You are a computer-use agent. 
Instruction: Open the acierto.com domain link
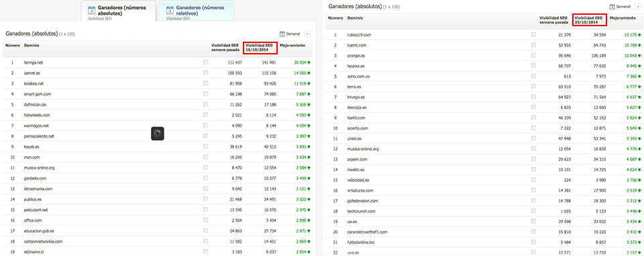358,128
